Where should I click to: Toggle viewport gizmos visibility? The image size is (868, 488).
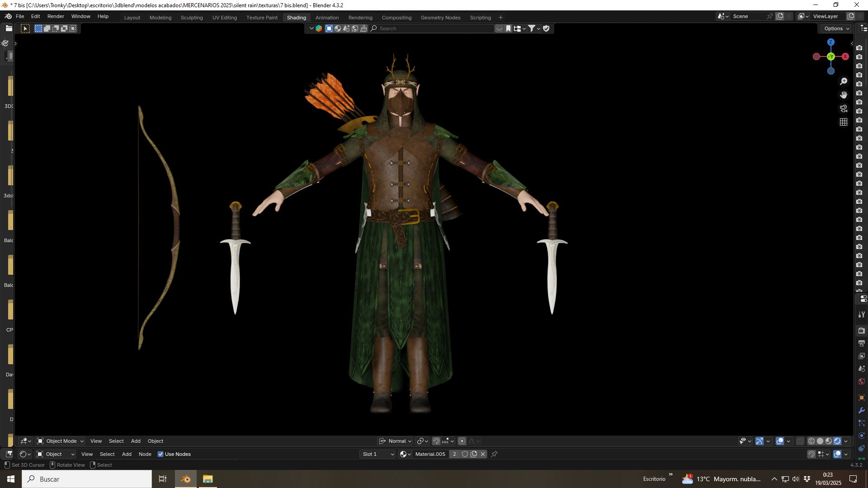coord(759,441)
